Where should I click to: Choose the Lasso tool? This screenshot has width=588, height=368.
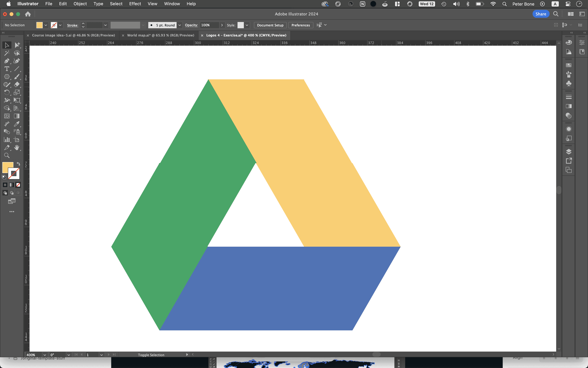coord(17,53)
